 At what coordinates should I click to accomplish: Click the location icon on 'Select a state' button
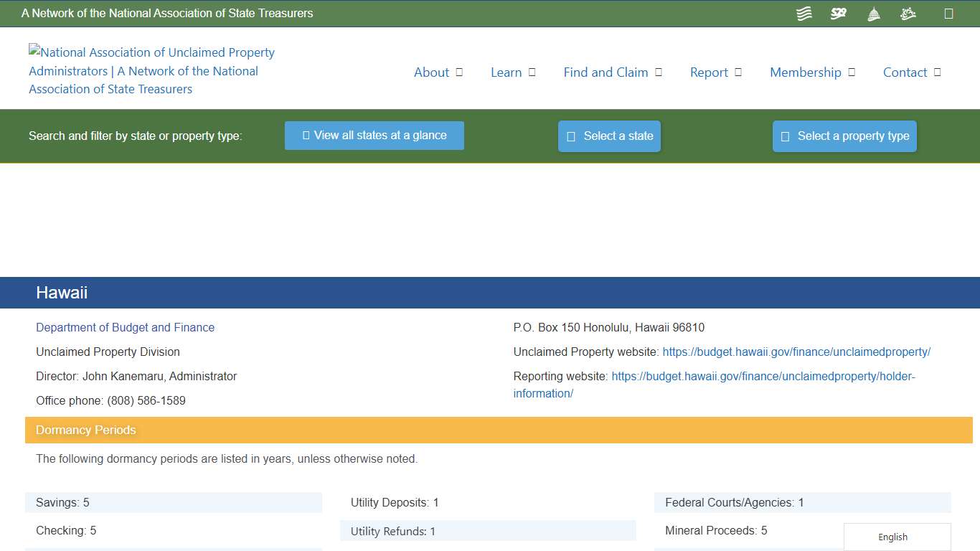pos(570,136)
